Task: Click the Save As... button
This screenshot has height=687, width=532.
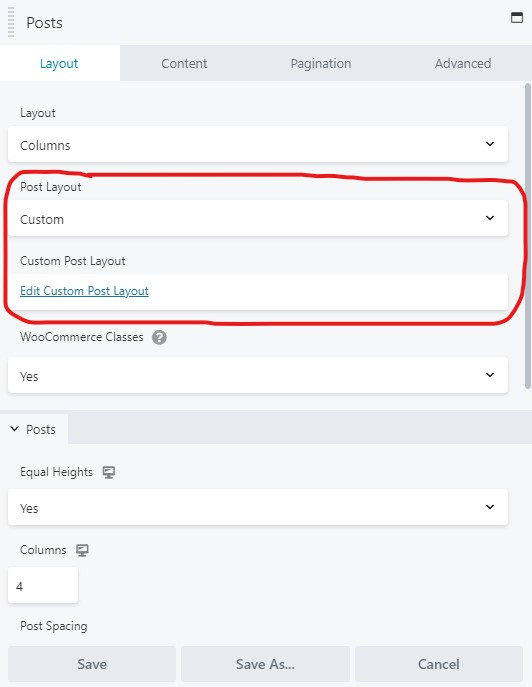Action: (x=265, y=664)
